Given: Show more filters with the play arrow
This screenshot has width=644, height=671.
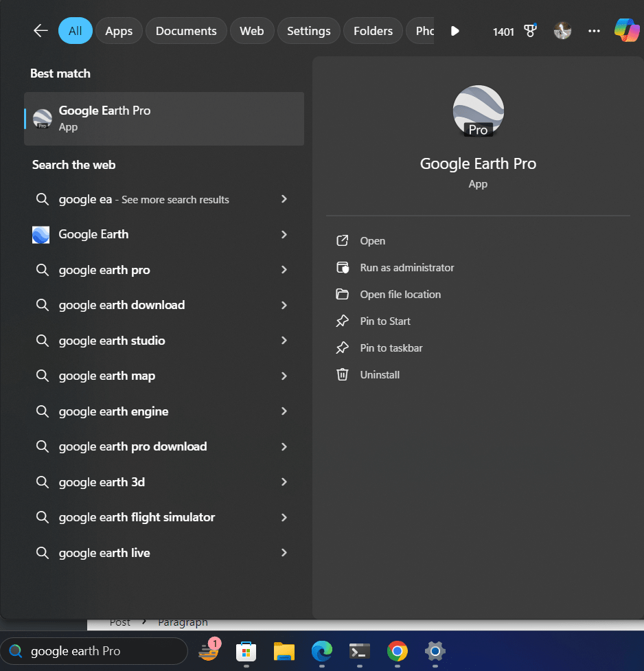Looking at the screenshot, I should [x=455, y=31].
